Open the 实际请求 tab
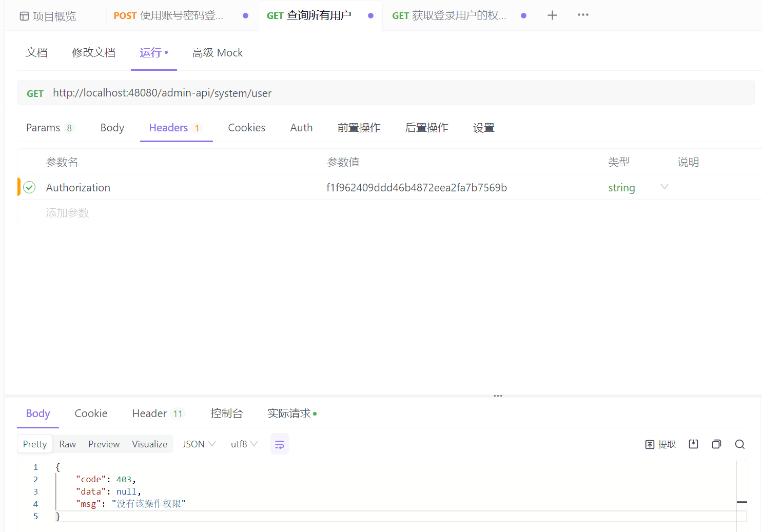762x532 pixels. [292, 413]
